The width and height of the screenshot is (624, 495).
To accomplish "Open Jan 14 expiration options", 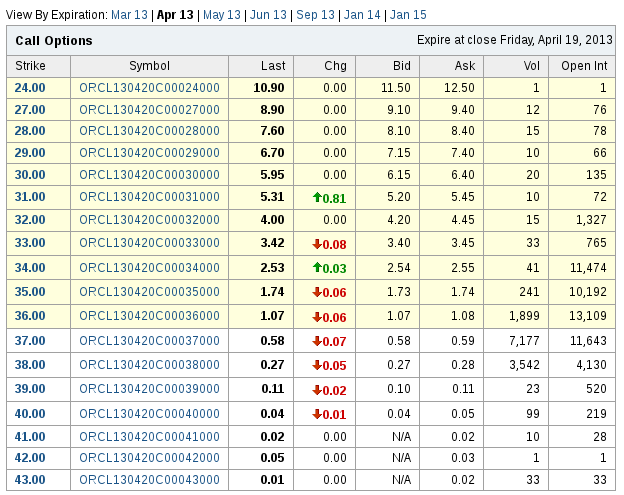I will click(x=362, y=15).
